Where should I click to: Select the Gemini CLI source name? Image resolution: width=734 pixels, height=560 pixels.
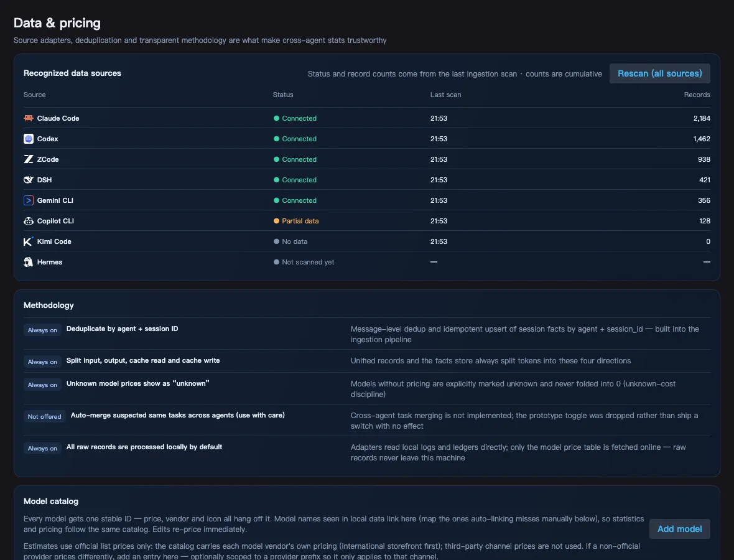coord(55,200)
